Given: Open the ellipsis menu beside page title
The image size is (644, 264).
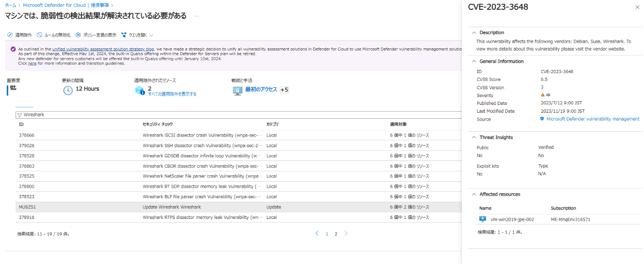Looking at the screenshot, I should point(196,16).
